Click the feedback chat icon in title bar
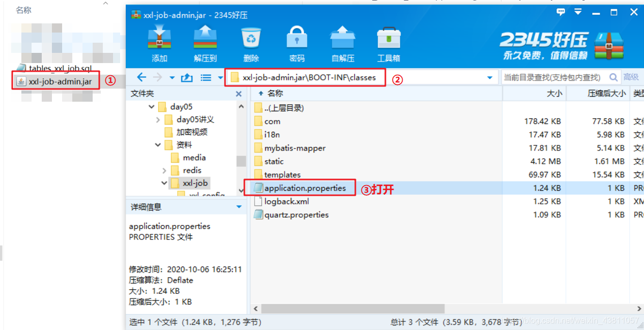Image resolution: width=644 pixels, height=330 pixels. [x=561, y=12]
